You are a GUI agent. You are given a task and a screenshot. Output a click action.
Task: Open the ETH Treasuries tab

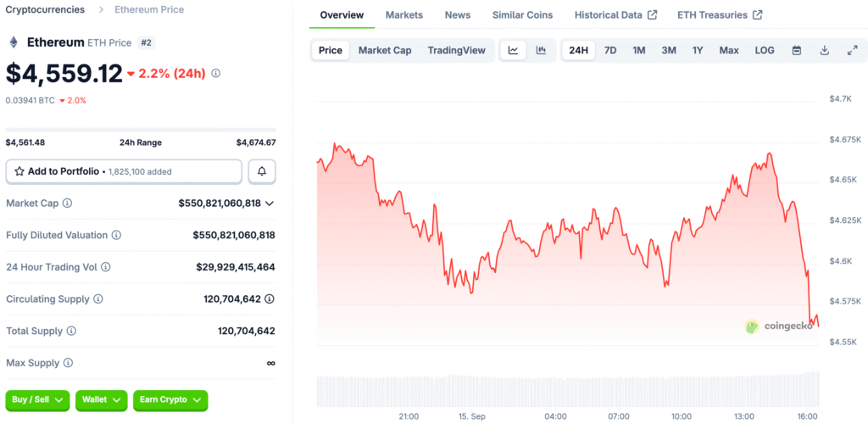tap(720, 15)
